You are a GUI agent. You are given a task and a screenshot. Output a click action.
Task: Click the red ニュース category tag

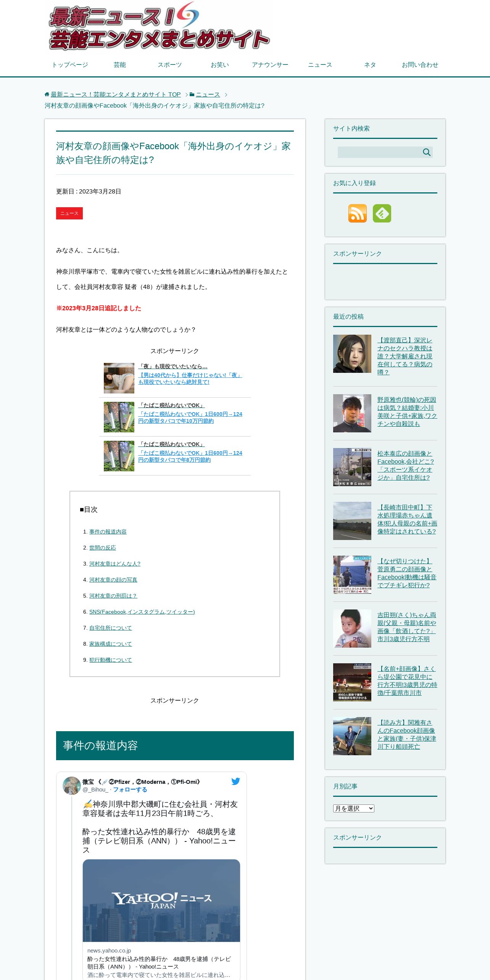point(69,213)
